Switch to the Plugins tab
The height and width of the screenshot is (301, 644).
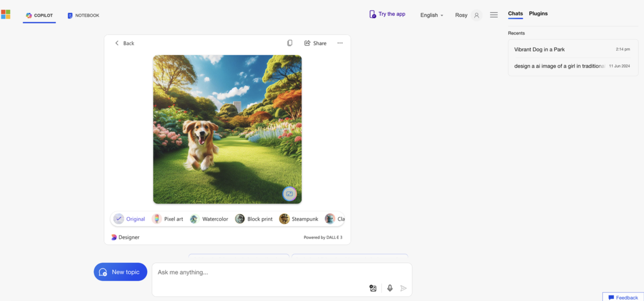tap(538, 13)
